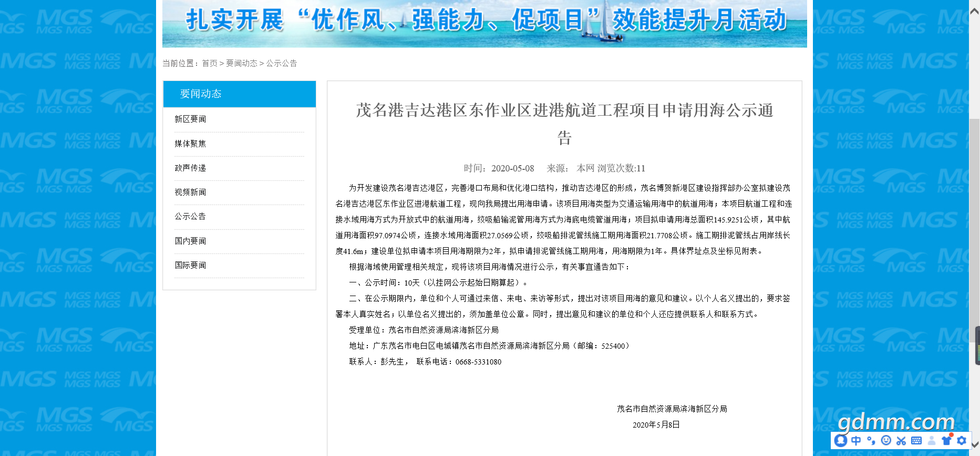Click the IME logo avatar icon
Viewport: 980px width, 456px height.
click(841, 441)
